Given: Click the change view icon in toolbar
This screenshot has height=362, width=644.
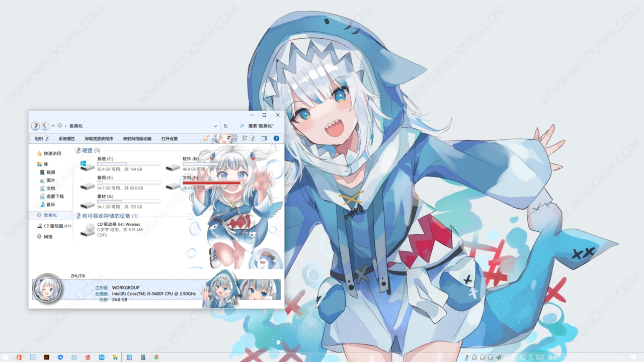Looking at the screenshot, I should click(245, 138).
